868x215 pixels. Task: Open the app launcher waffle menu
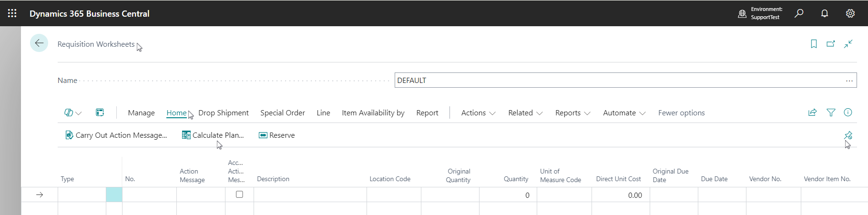[x=12, y=13]
